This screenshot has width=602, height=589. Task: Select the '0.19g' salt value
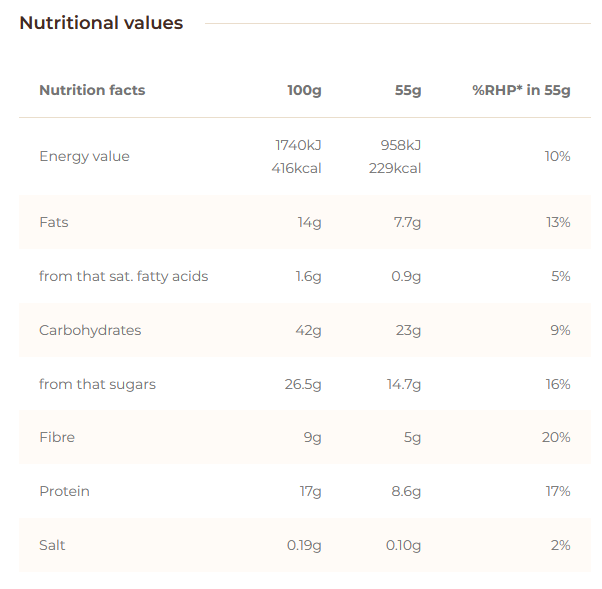coord(303,545)
